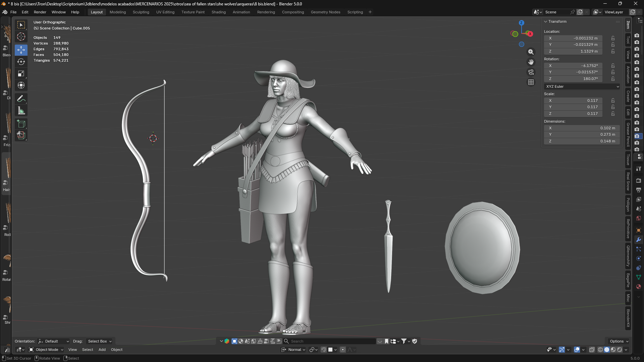Activate the Rotate tool
The width and height of the screenshot is (644, 362).
(x=21, y=62)
